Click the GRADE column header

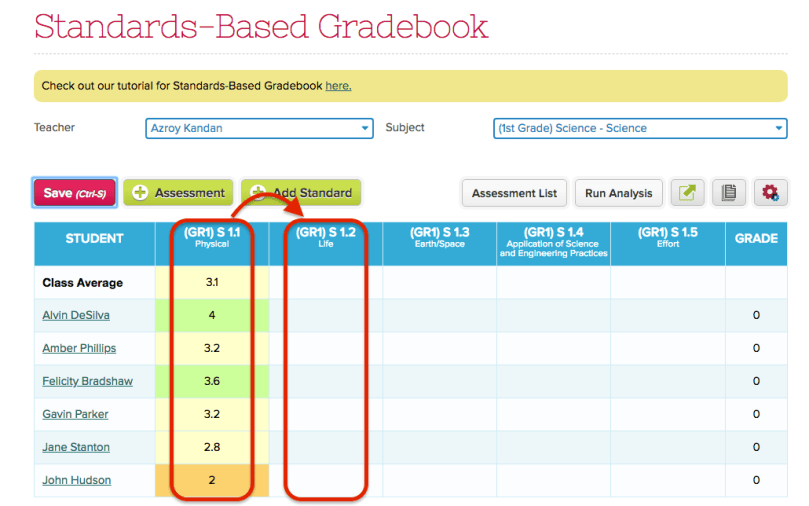pos(756,243)
